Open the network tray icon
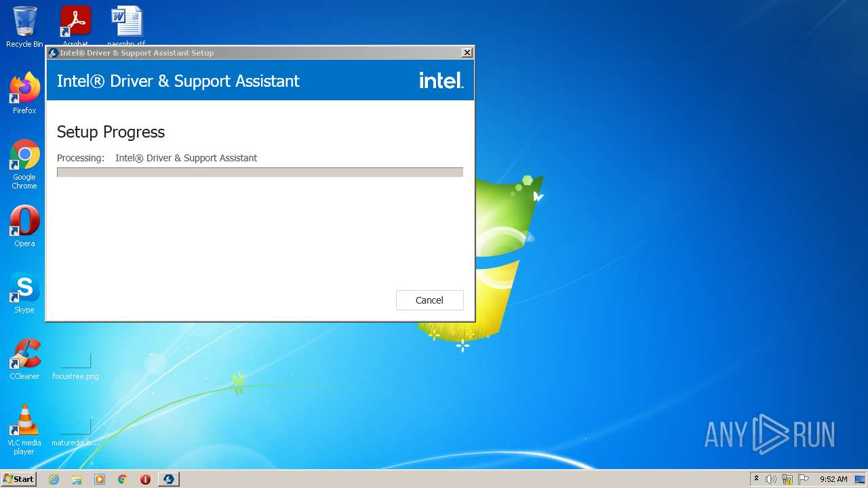 tap(787, 479)
